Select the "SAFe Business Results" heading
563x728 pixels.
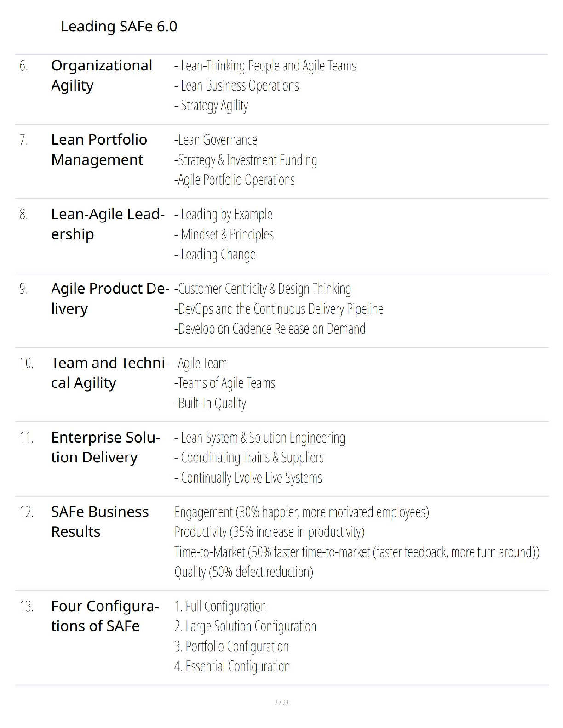pos(100,522)
